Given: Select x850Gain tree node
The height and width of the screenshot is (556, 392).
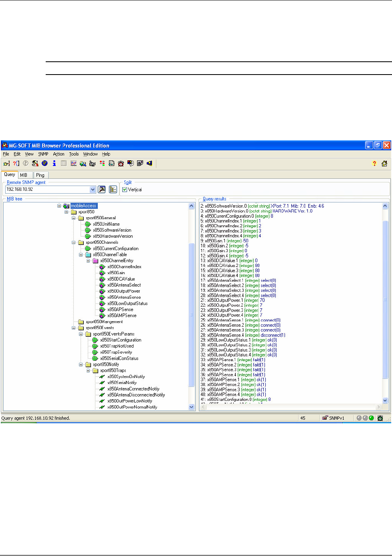Looking at the screenshot, I should point(116,273).
